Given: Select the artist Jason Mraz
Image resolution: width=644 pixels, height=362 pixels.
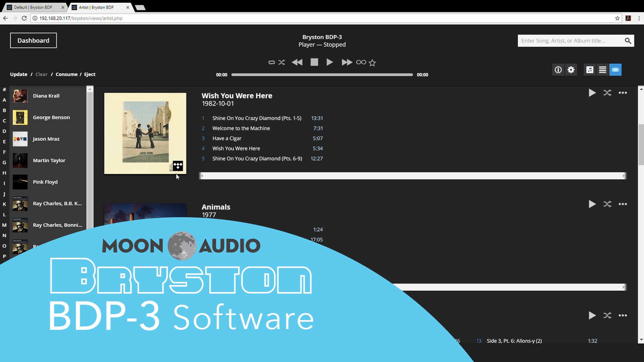Looking at the screenshot, I should 49,139.
